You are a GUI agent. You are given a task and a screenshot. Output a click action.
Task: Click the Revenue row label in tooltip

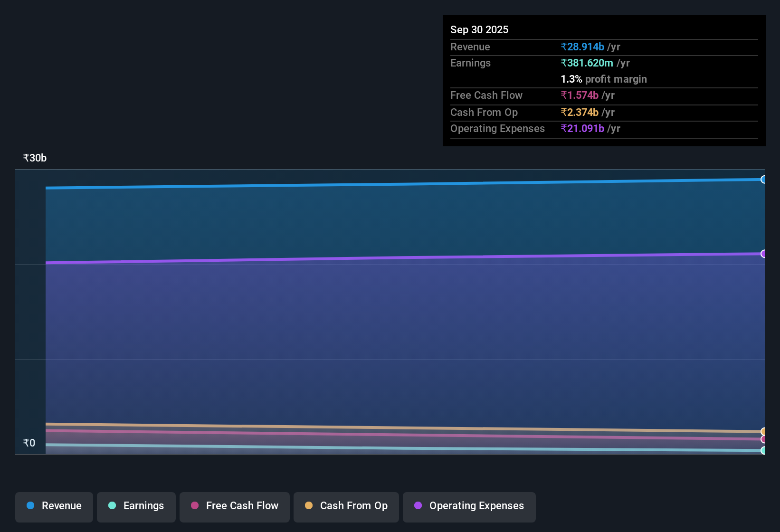pos(470,47)
